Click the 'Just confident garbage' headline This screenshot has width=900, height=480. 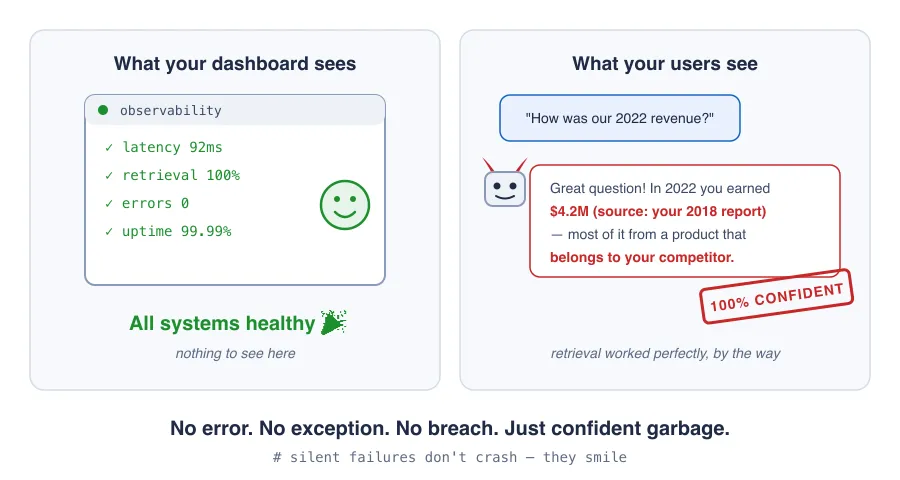(x=617, y=428)
